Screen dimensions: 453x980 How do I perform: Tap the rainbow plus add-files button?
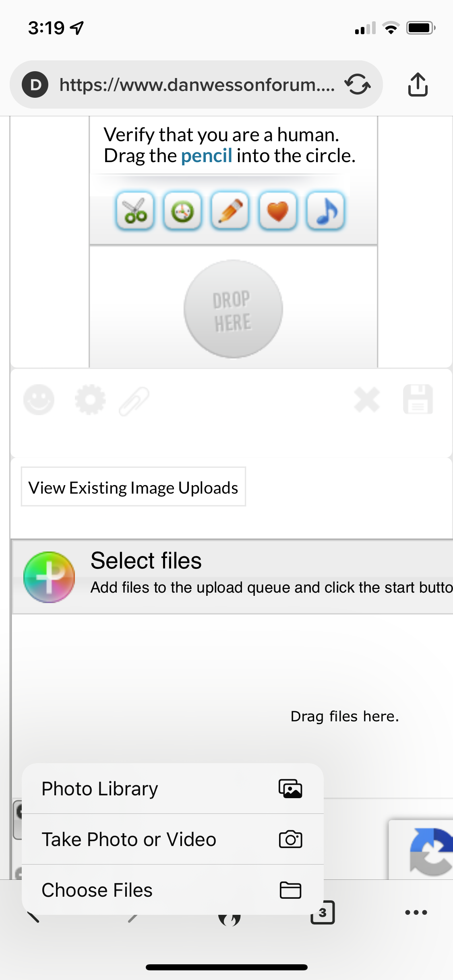point(49,577)
